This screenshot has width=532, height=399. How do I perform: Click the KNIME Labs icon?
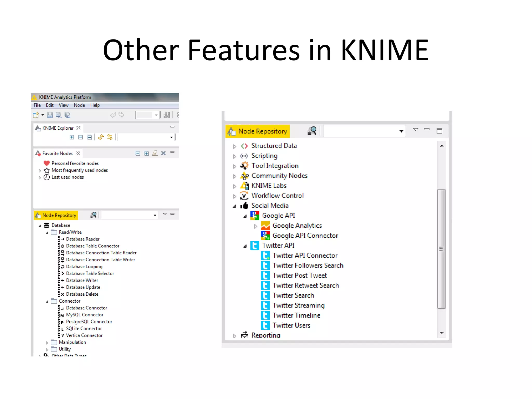point(244,186)
